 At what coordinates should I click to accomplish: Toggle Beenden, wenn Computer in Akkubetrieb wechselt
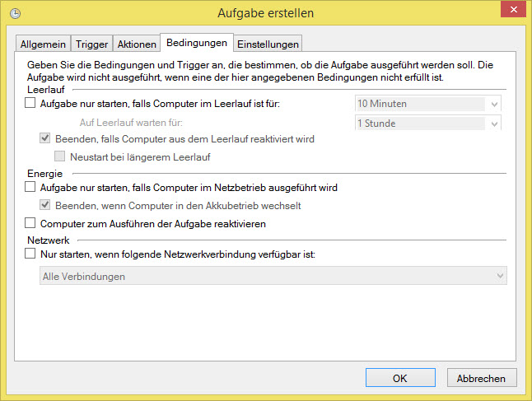[46, 204]
